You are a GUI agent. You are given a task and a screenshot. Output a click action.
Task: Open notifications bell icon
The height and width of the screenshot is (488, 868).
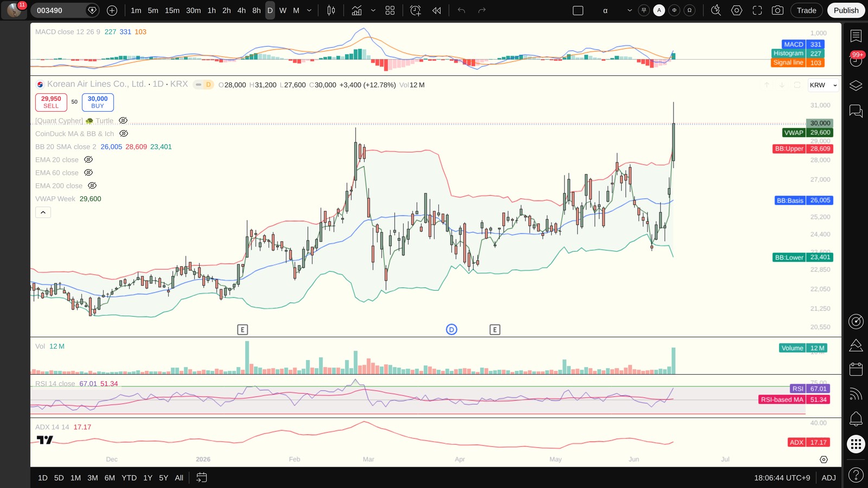tap(856, 419)
